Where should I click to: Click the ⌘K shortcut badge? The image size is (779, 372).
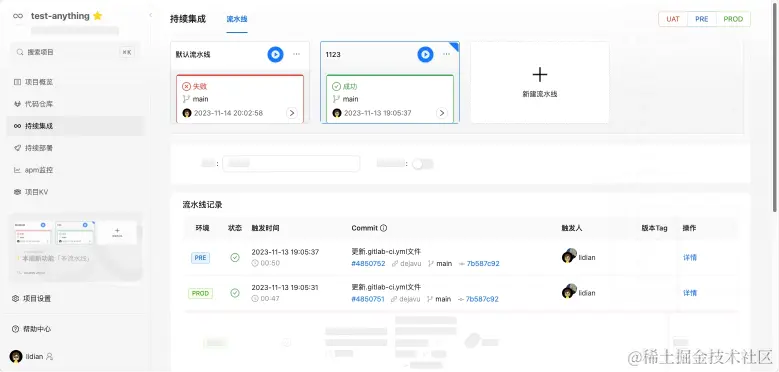[x=127, y=52]
